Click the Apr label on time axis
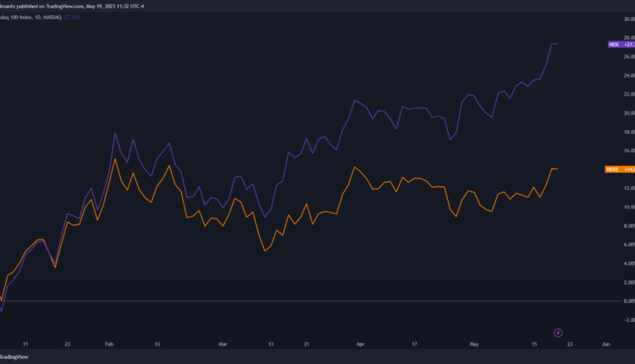The height and width of the screenshot is (364, 635). [360, 345]
